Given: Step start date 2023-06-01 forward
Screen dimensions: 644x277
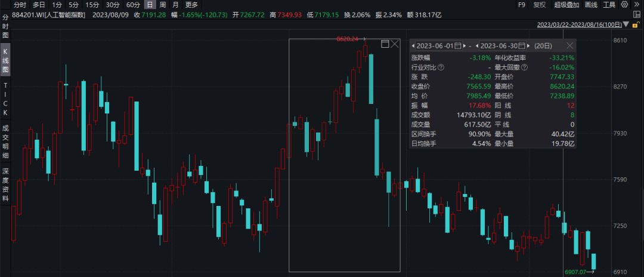Looking at the screenshot, I should pos(465,45).
